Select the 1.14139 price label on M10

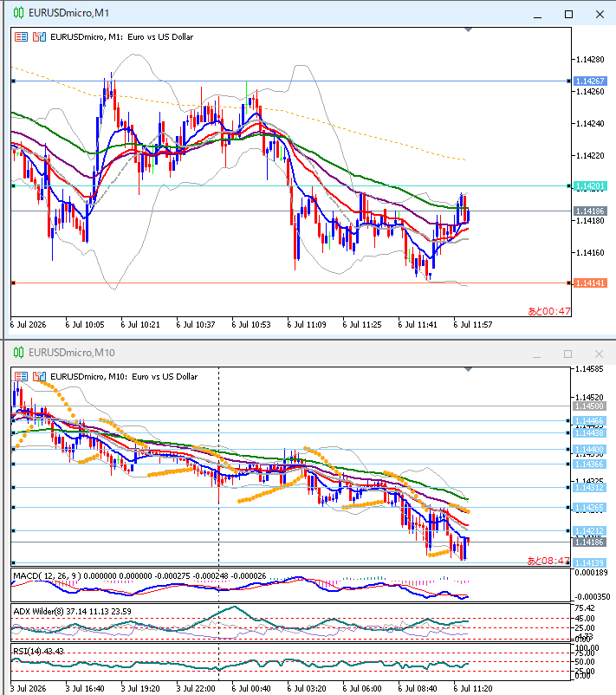589,563
